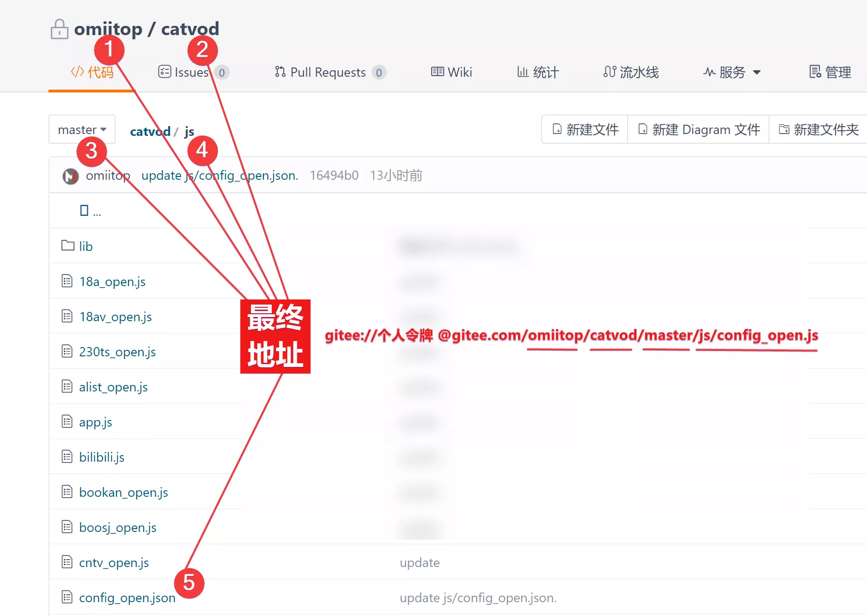Open the master branch dropdown
The height and width of the screenshot is (616, 867).
[x=82, y=129]
